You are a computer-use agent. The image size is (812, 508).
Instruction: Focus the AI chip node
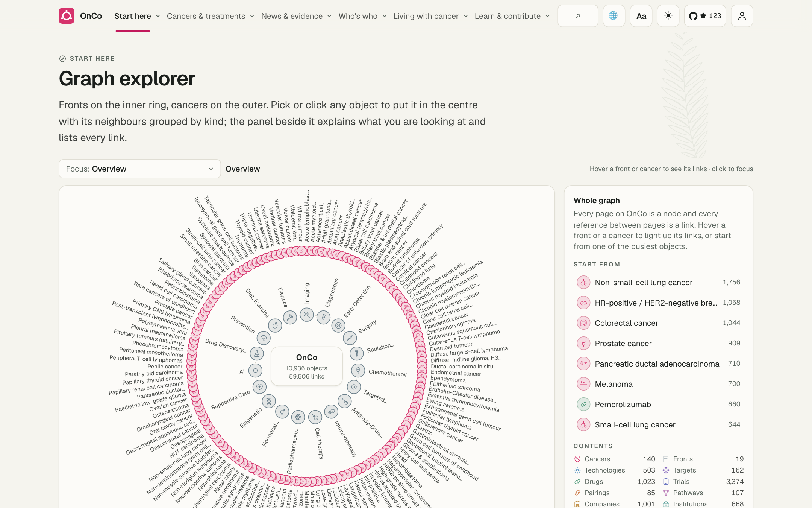255,370
